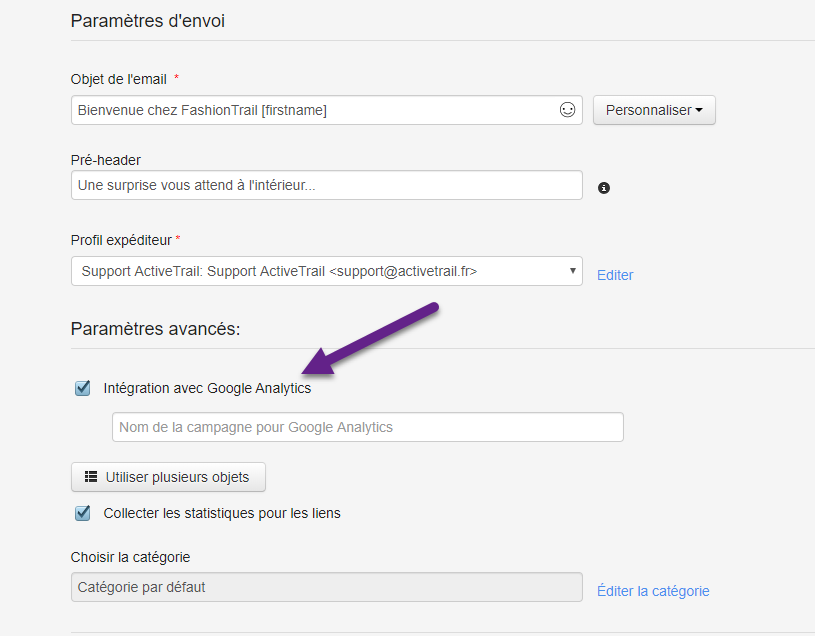Click the Editer link beside sender profile
This screenshot has width=815, height=636.
(x=614, y=275)
